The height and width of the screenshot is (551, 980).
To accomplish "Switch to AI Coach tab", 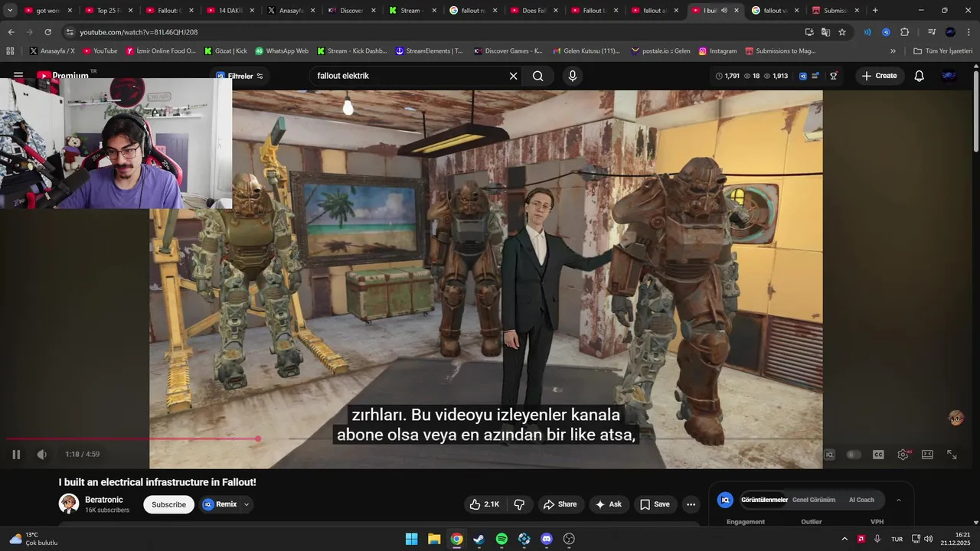I will click(861, 500).
